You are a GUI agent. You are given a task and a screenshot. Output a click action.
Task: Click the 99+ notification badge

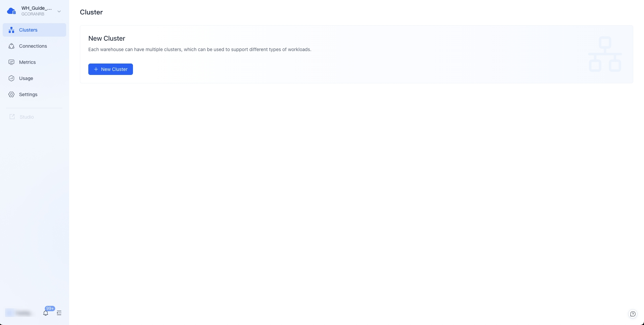click(x=50, y=309)
